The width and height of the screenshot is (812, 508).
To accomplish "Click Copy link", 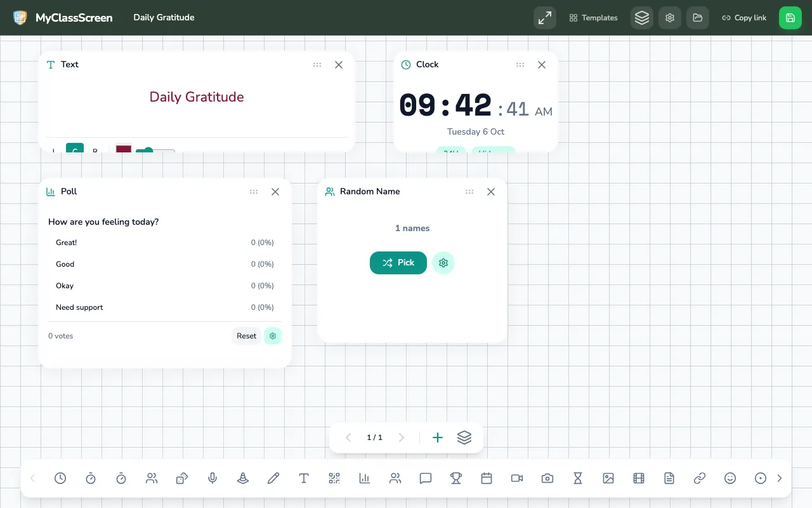I will [744, 18].
